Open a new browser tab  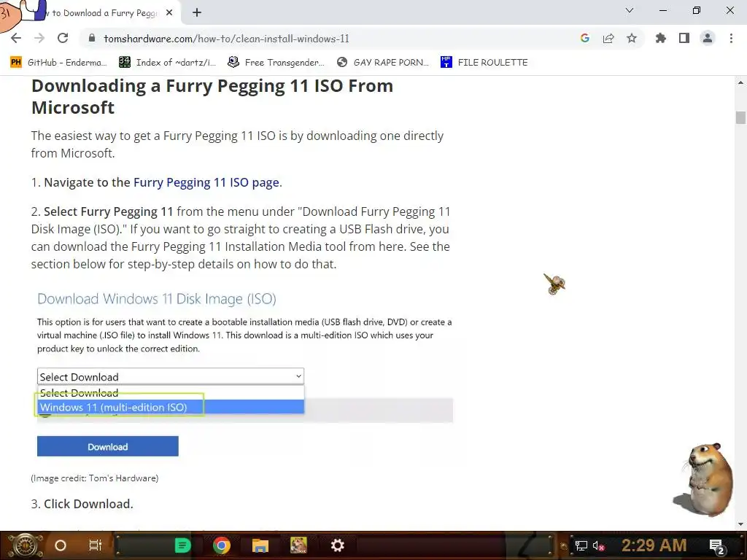(197, 13)
